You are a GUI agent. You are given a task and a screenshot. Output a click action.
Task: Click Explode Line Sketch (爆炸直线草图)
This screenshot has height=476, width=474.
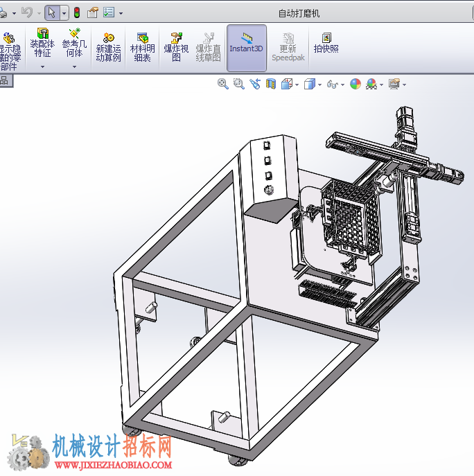pyautogui.click(x=209, y=47)
